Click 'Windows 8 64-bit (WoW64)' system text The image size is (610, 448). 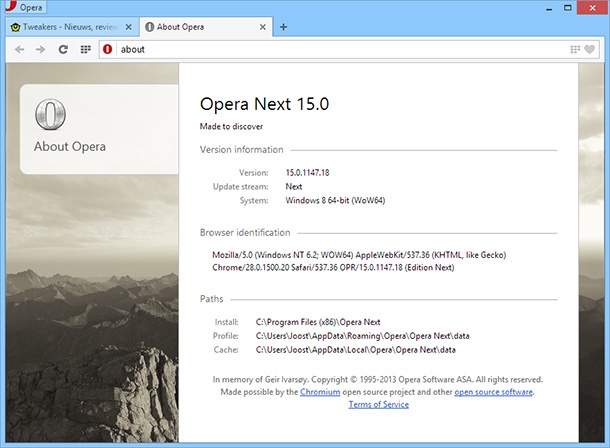click(x=335, y=200)
